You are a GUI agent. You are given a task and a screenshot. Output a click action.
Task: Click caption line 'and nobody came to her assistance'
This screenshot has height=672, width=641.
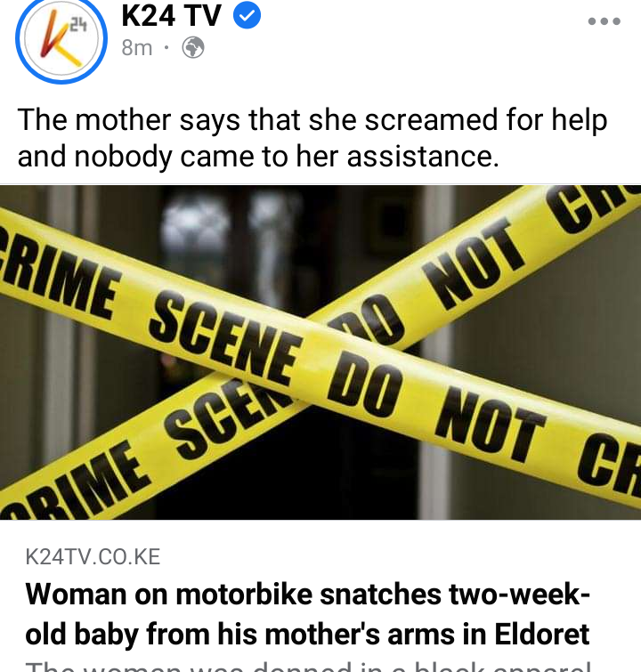coord(258,156)
